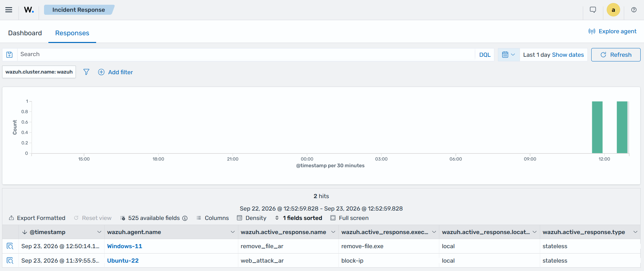
Task: Switch to the Dashboard tab
Action: 25,33
